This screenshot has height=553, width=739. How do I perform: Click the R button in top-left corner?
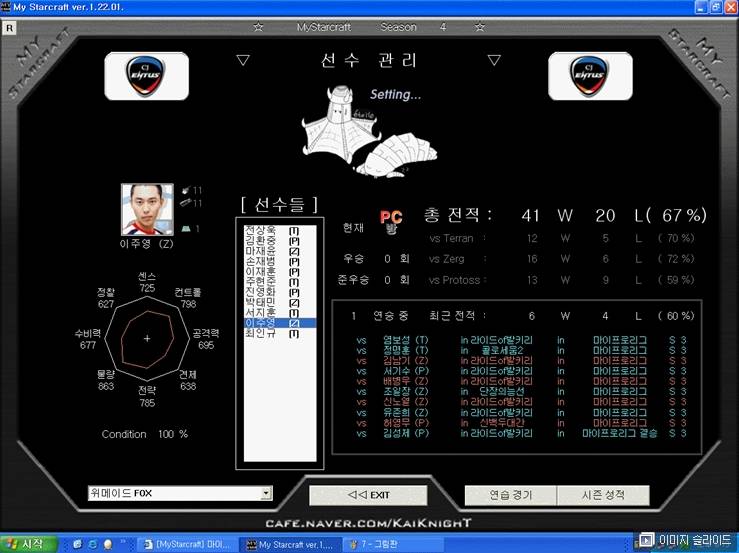(x=10, y=28)
